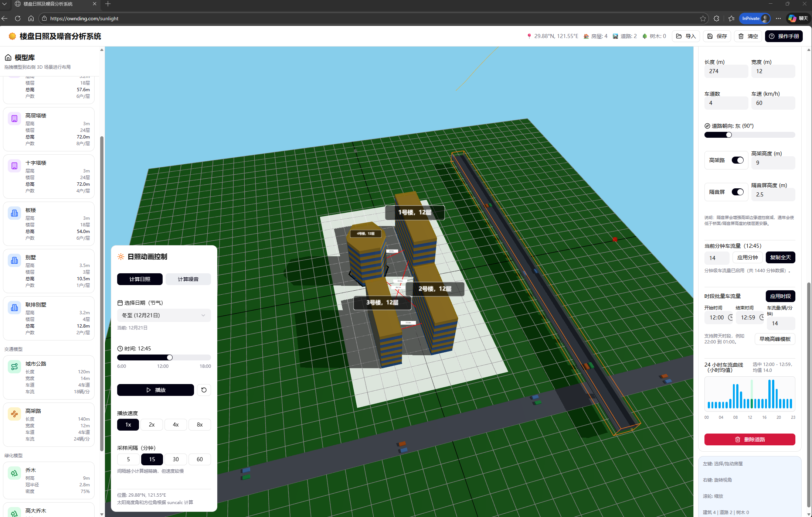Switch to the 计算日照 tab
Screen dimensions: 812x517
140,279
